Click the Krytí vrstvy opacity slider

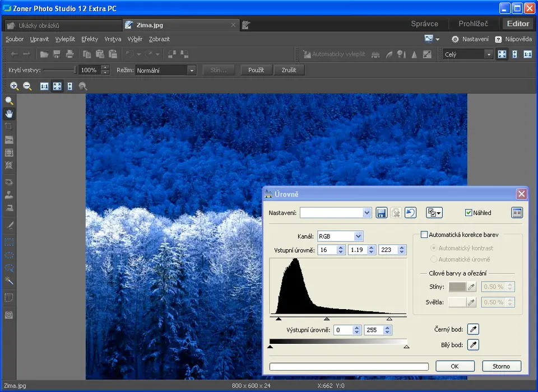click(59, 70)
